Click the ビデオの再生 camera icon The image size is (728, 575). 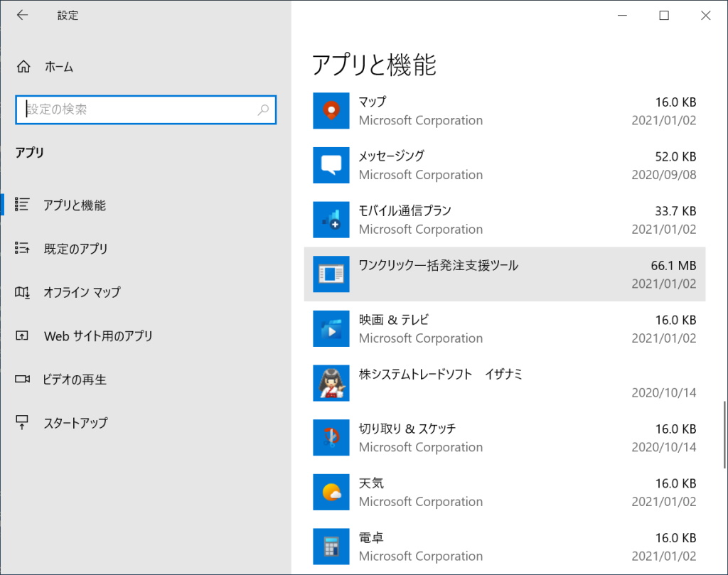[22, 379]
